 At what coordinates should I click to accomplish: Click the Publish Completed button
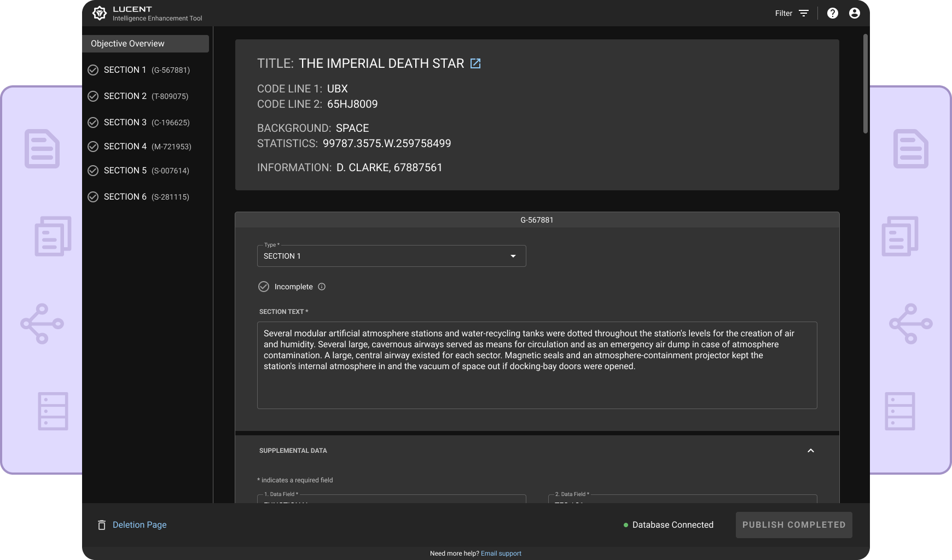794,525
